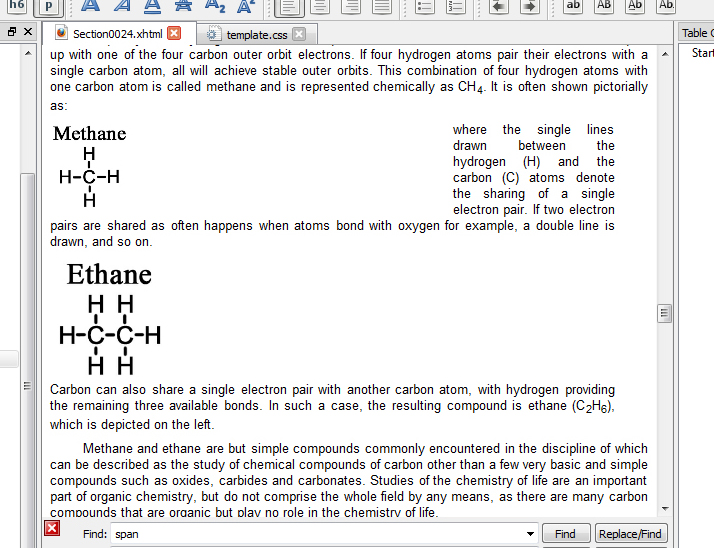Screen dimensions: 714x548
Task: Apply superscript formatting
Action: tap(246, 6)
